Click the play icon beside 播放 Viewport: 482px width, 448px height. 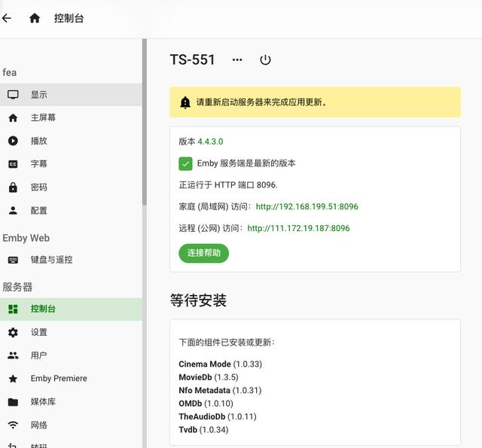pos(13,141)
